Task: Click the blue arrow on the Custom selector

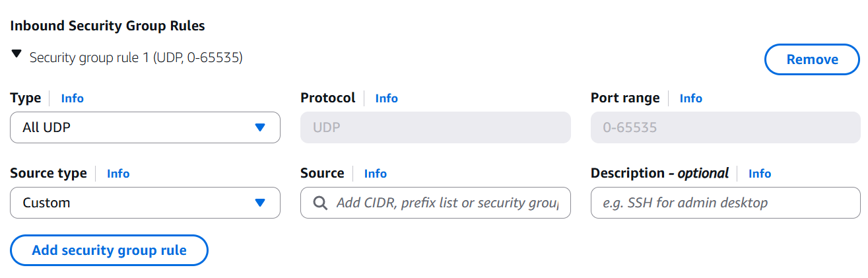Action: (x=260, y=203)
